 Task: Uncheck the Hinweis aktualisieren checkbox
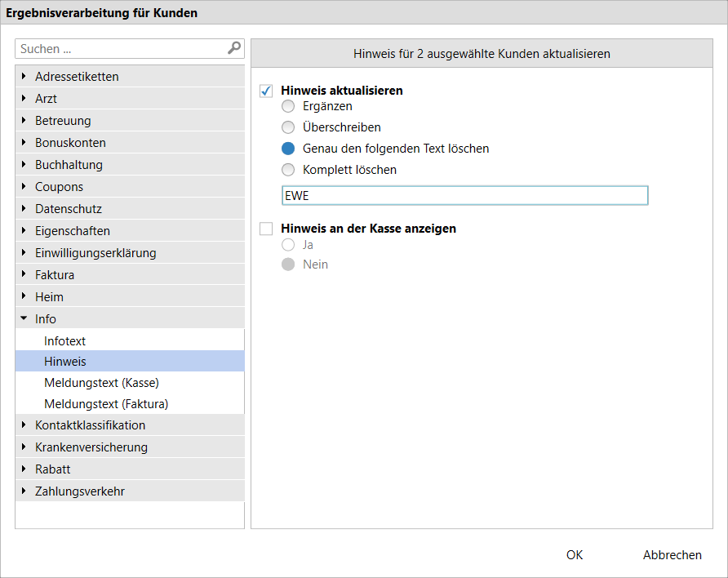point(266,91)
